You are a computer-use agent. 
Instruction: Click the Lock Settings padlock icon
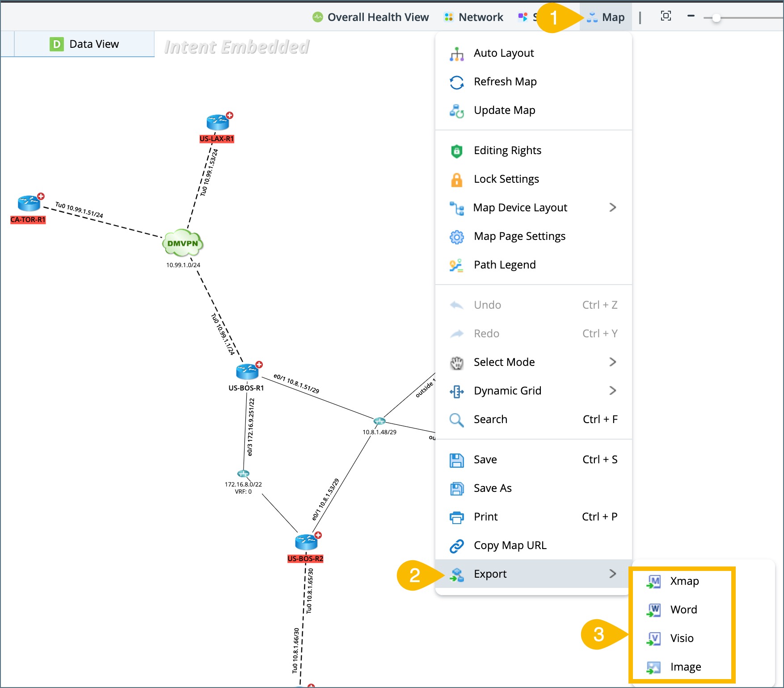(x=456, y=180)
